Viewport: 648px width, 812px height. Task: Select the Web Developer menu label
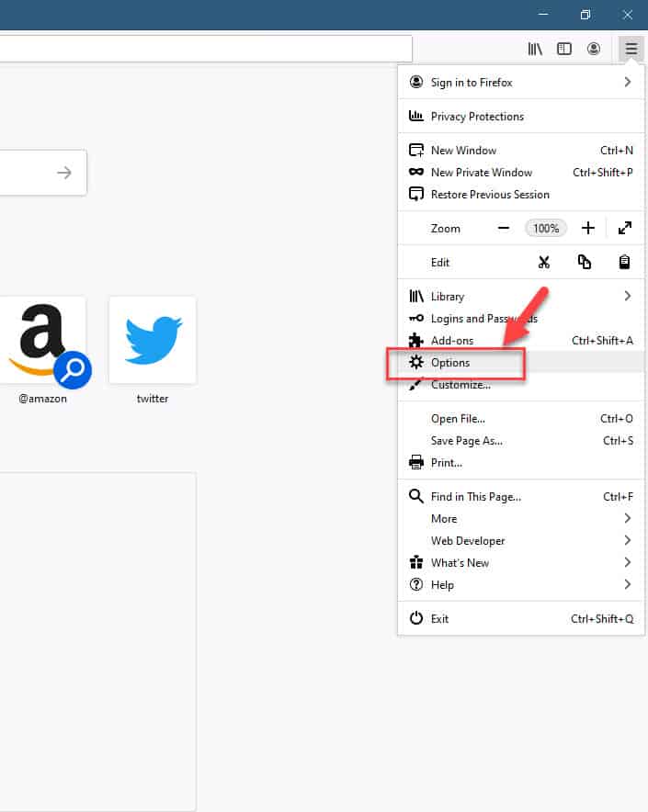click(468, 541)
